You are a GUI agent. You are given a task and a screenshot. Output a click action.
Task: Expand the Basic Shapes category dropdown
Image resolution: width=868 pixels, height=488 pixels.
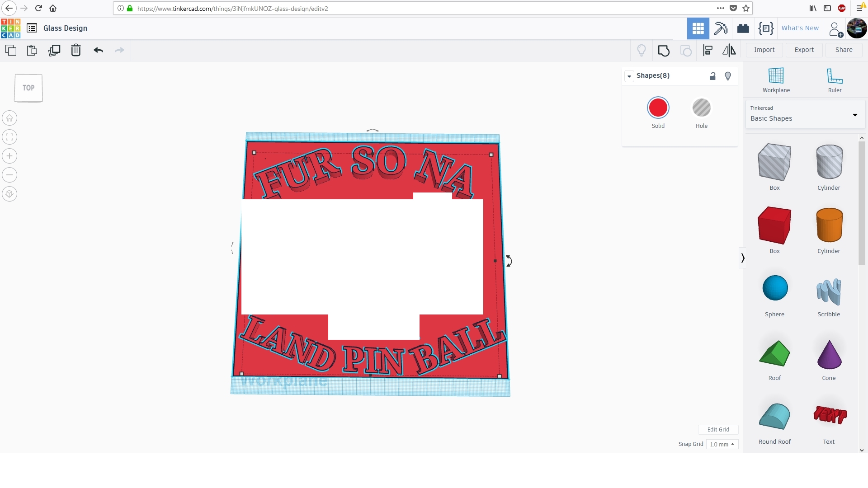(855, 115)
